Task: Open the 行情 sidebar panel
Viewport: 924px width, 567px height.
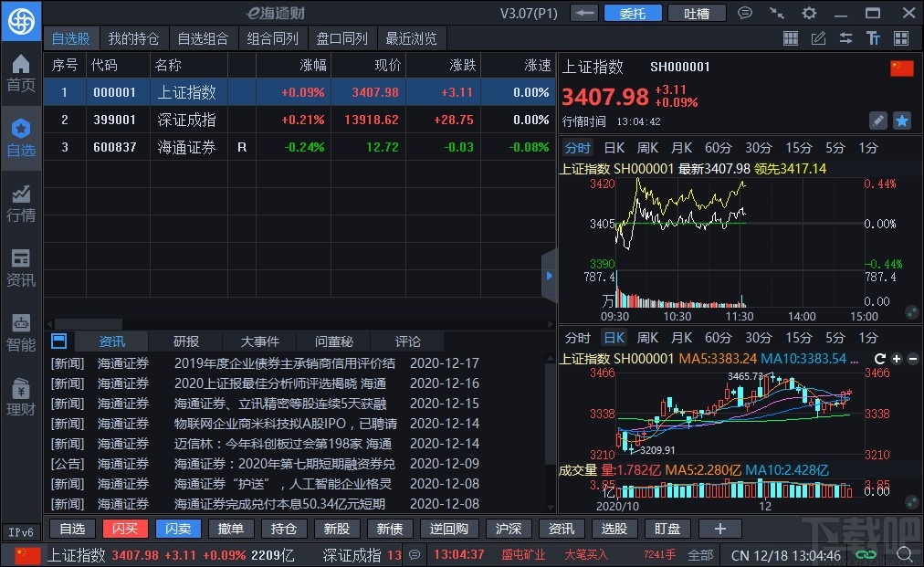Action: [x=20, y=202]
